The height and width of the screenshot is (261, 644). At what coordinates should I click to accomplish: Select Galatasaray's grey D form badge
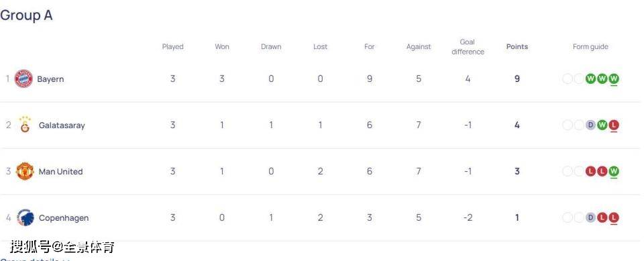[590, 125]
